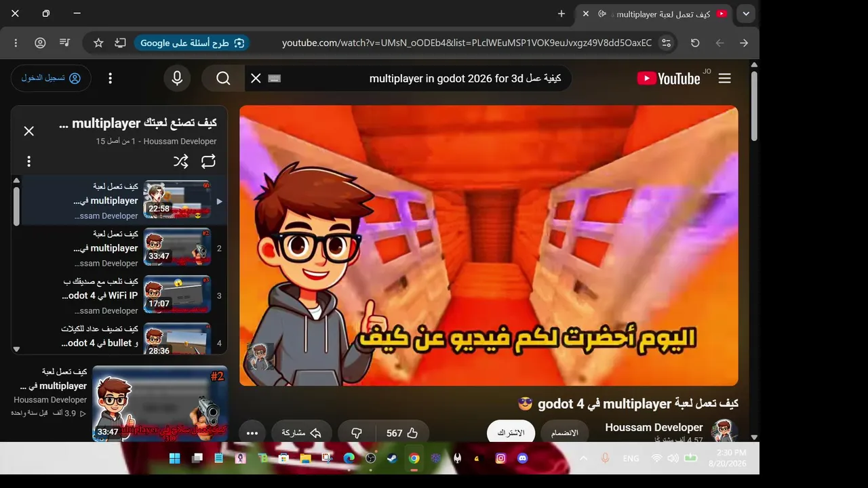Click the playlist scroll-up arrow
The height and width of the screenshot is (488, 868).
click(16, 180)
